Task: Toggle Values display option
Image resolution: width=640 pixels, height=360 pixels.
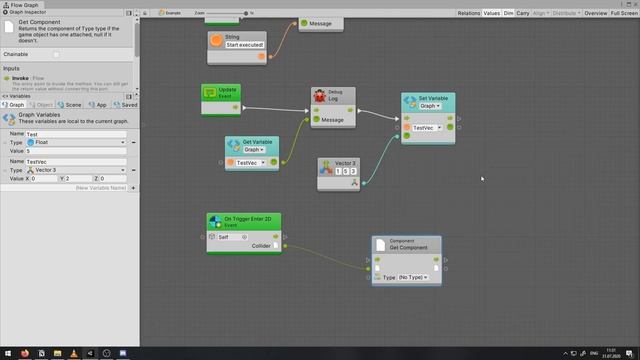Action: click(x=491, y=13)
